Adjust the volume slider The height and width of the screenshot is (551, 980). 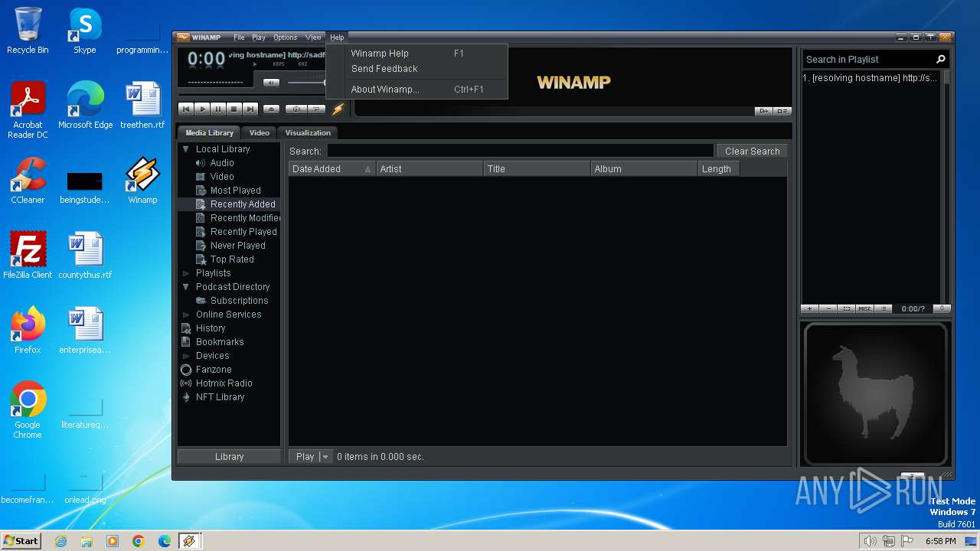pos(306,83)
